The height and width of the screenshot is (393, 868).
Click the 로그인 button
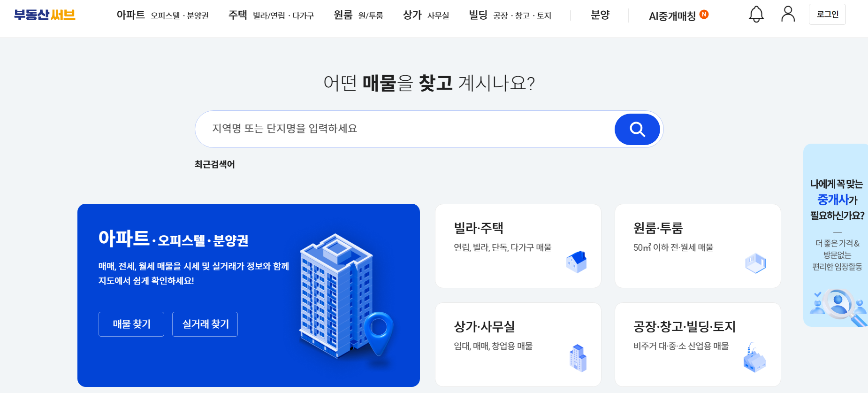[827, 14]
